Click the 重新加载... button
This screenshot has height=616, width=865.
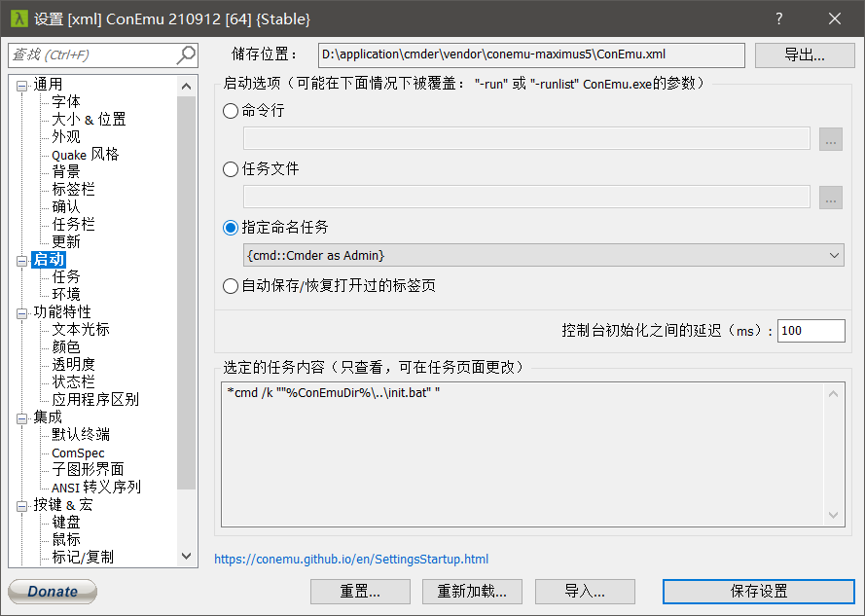click(472, 592)
